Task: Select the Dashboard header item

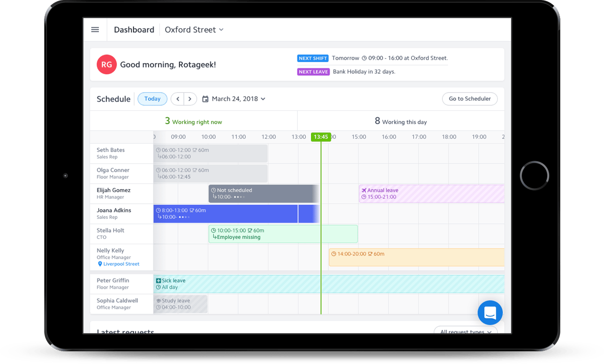Action: coord(134,30)
